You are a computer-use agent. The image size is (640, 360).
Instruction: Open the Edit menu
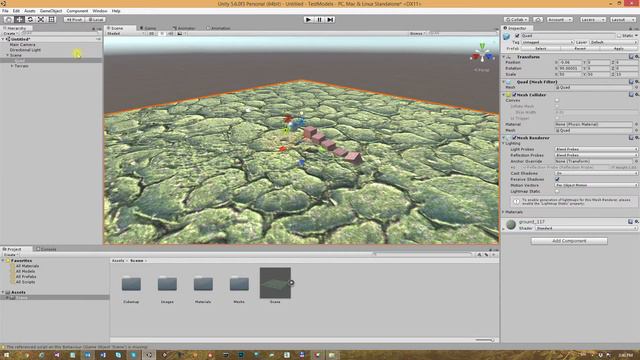tap(16, 11)
